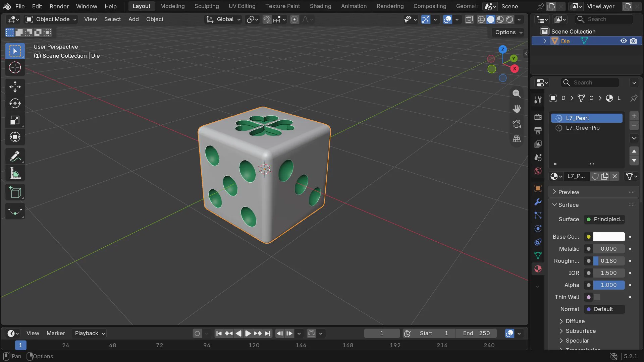Click the Options button in viewport
Screen dimensions: 644x362
tap(508, 32)
